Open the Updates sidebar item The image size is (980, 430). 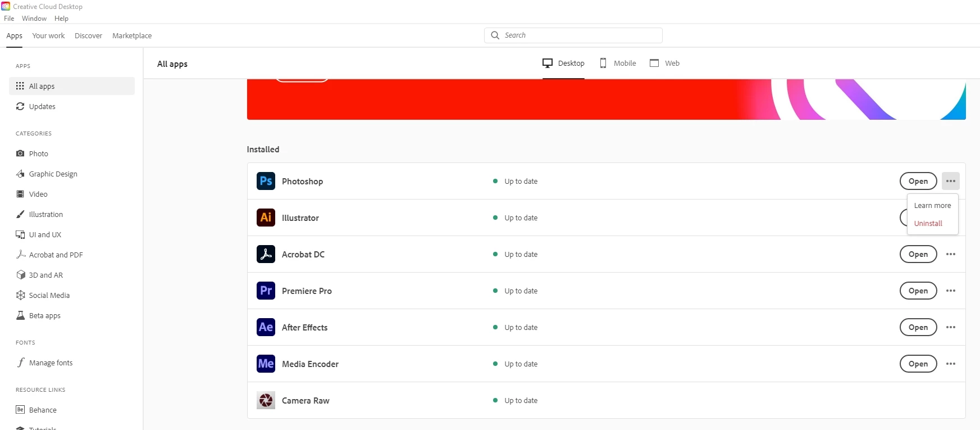(72, 106)
